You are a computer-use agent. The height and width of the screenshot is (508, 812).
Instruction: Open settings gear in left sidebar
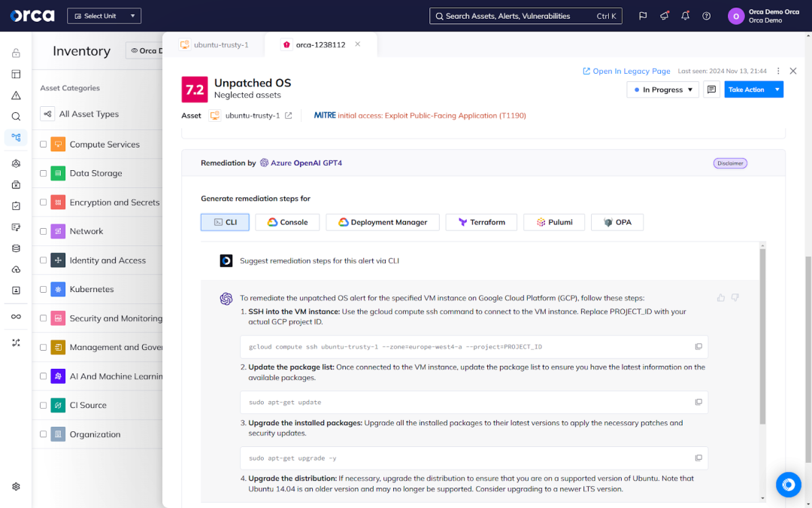point(16,487)
